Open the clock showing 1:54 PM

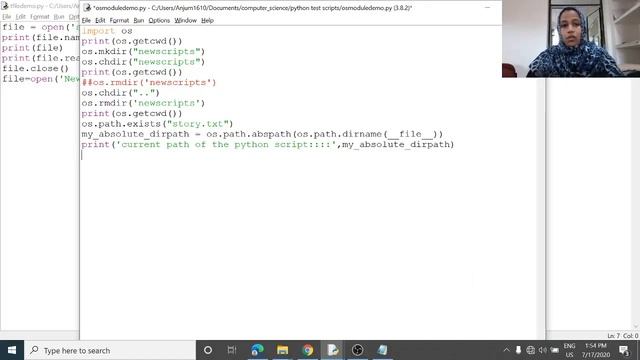click(x=596, y=350)
